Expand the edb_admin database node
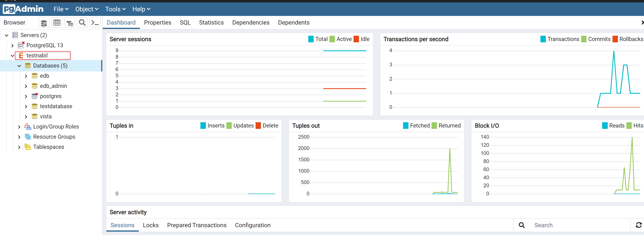644x235 pixels. click(26, 86)
